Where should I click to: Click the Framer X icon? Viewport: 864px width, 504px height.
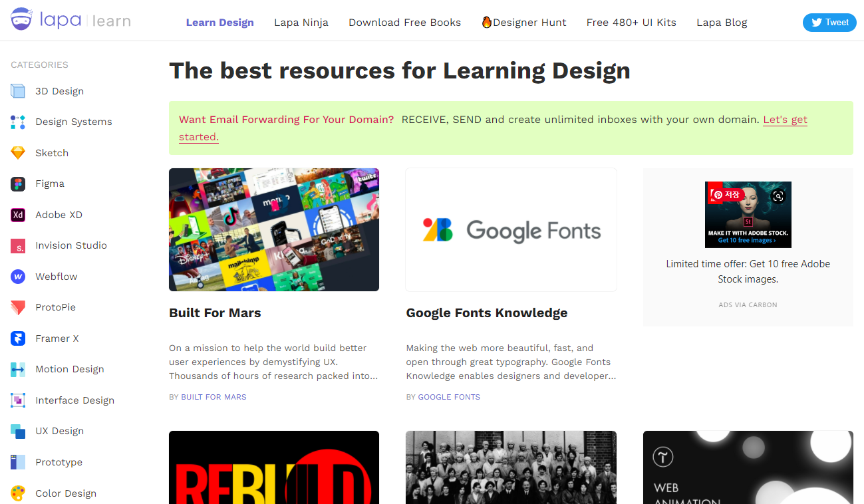click(x=18, y=338)
